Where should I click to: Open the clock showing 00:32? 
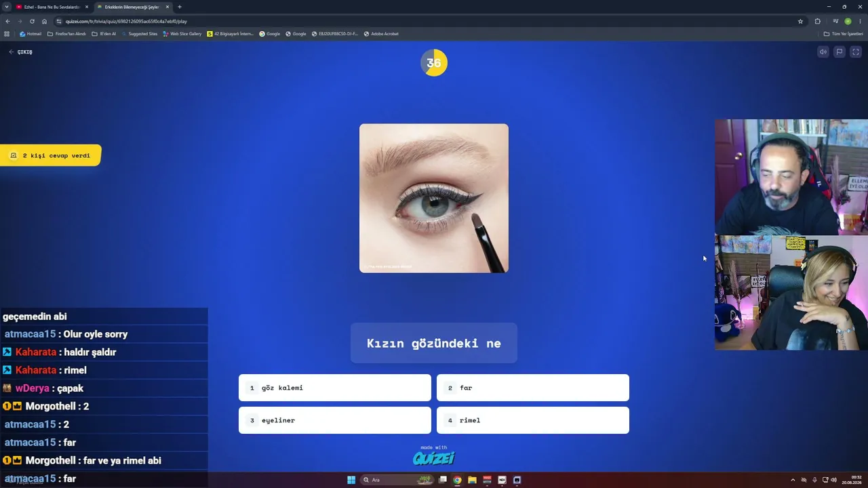click(853, 480)
